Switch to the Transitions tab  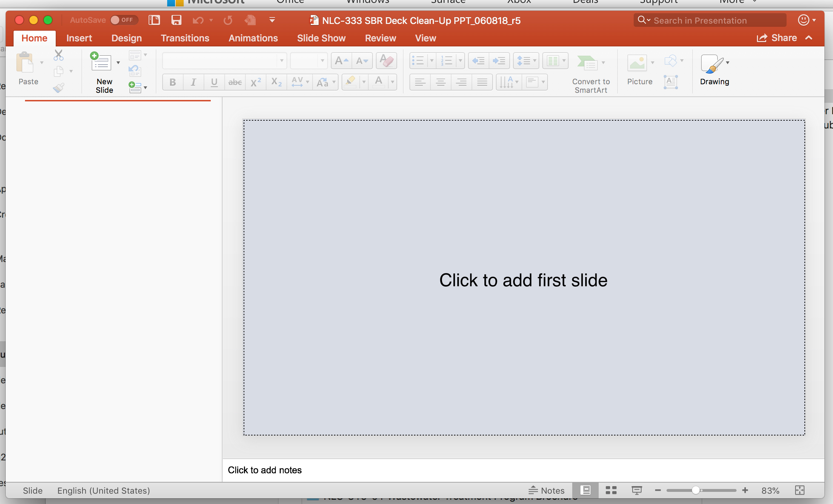[185, 38]
